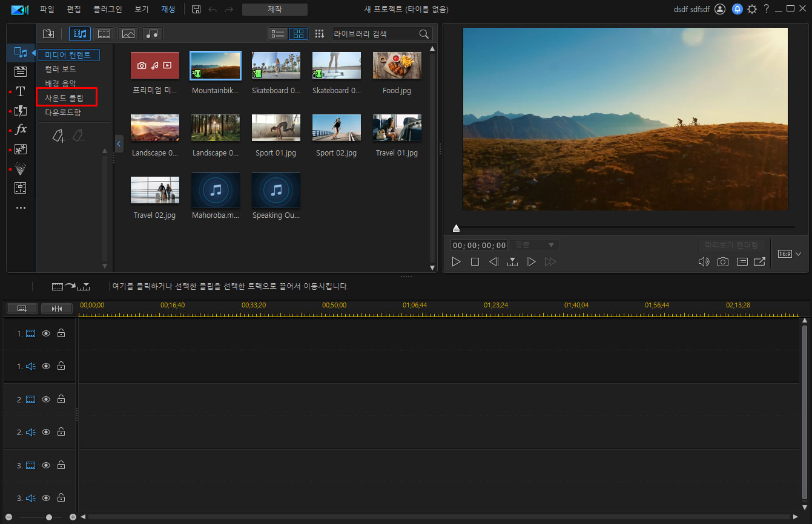Click the import media icon
The image size is (812, 524).
click(x=48, y=34)
